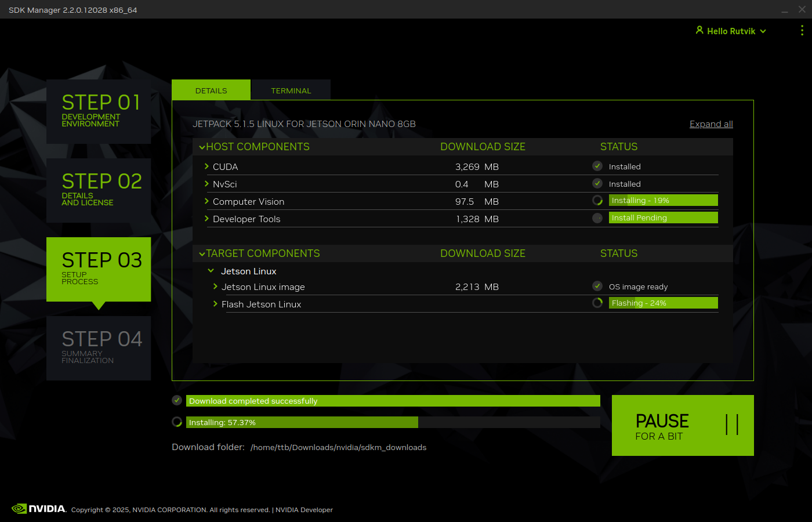Switch to the Terminal tab

pyautogui.click(x=291, y=90)
